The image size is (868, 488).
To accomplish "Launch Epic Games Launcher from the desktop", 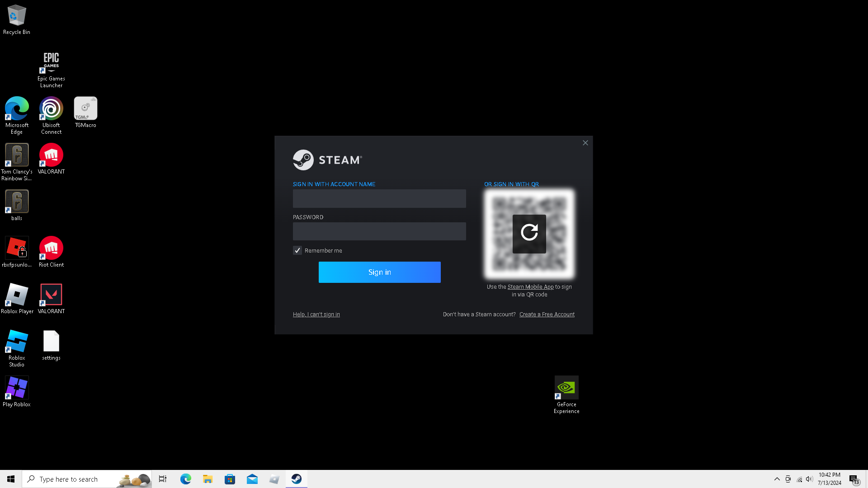I will tap(51, 70).
